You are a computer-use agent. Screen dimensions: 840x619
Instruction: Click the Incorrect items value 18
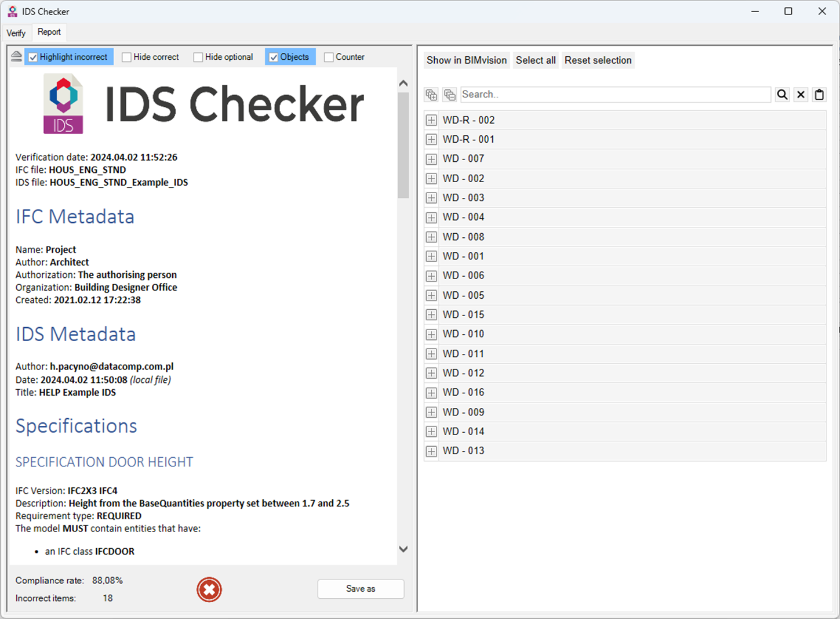(x=108, y=598)
